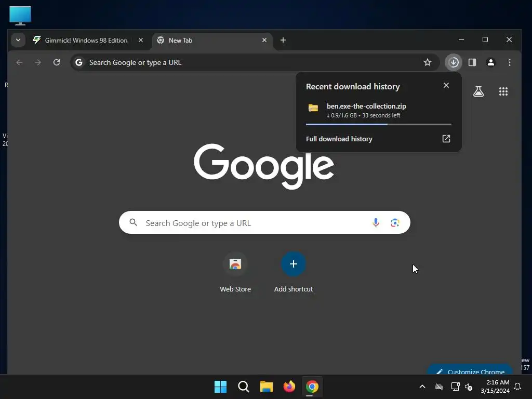Select the New Tab tab
Viewport: 532px width, 399px height.
[x=212, y=41]
